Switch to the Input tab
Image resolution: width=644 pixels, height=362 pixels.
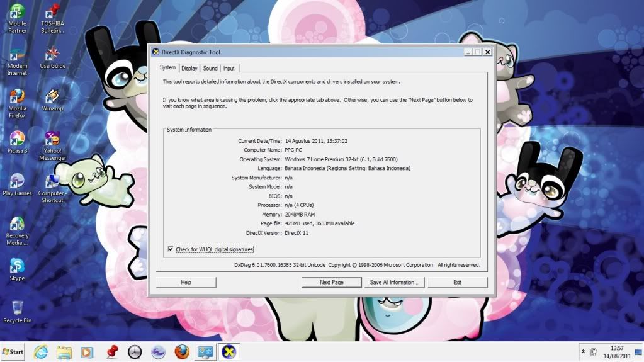229,68
